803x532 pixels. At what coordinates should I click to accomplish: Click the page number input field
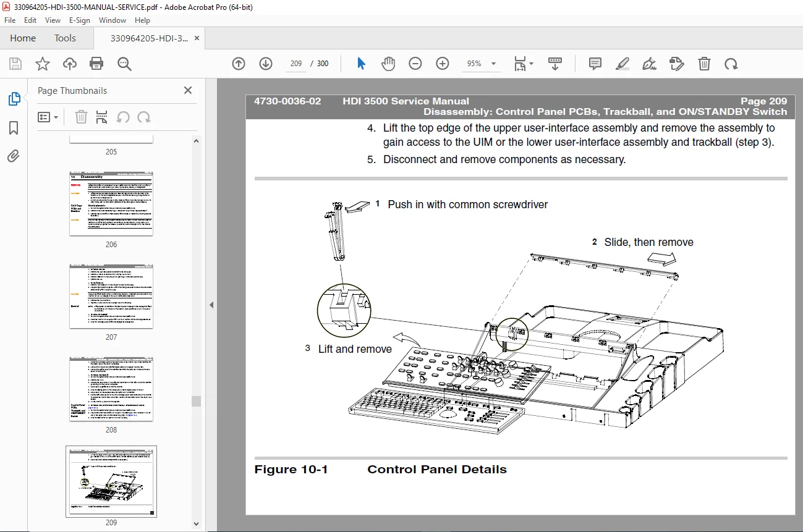click(295, 64)
